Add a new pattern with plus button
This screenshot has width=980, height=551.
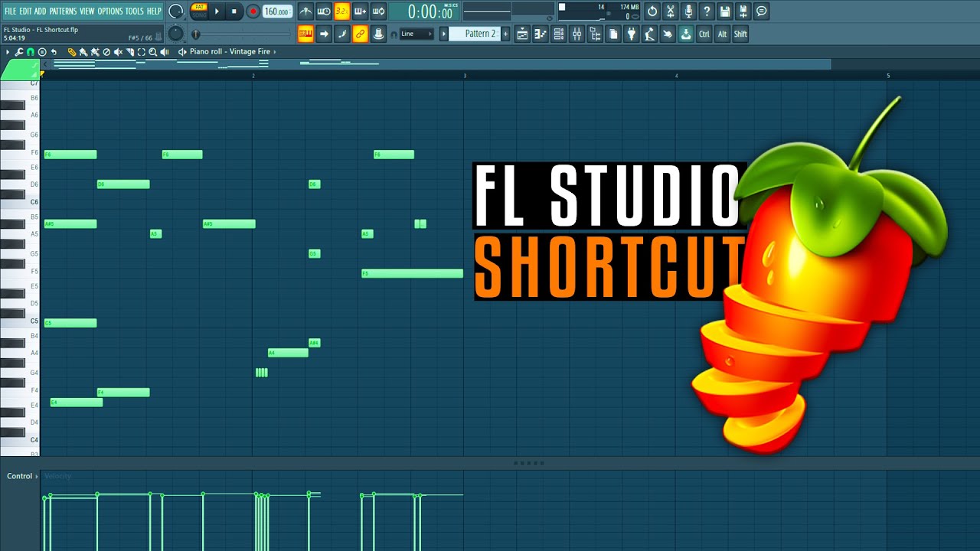[505, 34]
